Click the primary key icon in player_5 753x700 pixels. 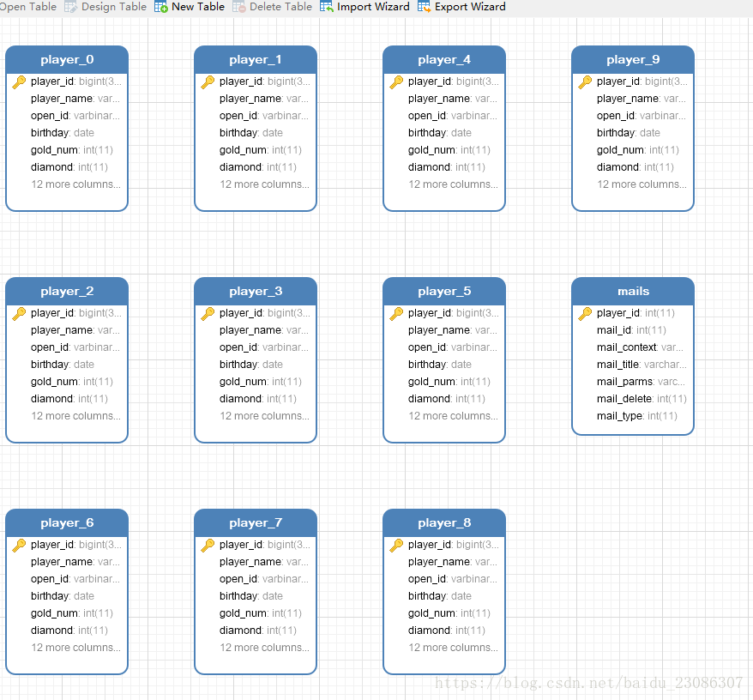[396, 313]
